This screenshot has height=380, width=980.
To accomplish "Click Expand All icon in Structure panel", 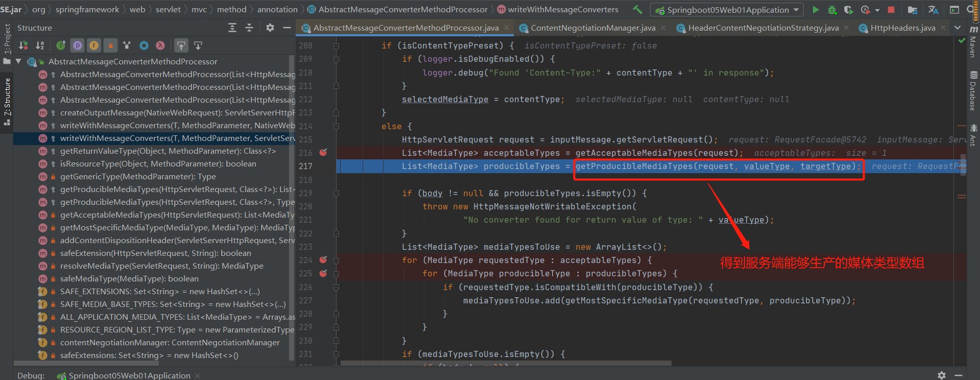I will 232,28.
